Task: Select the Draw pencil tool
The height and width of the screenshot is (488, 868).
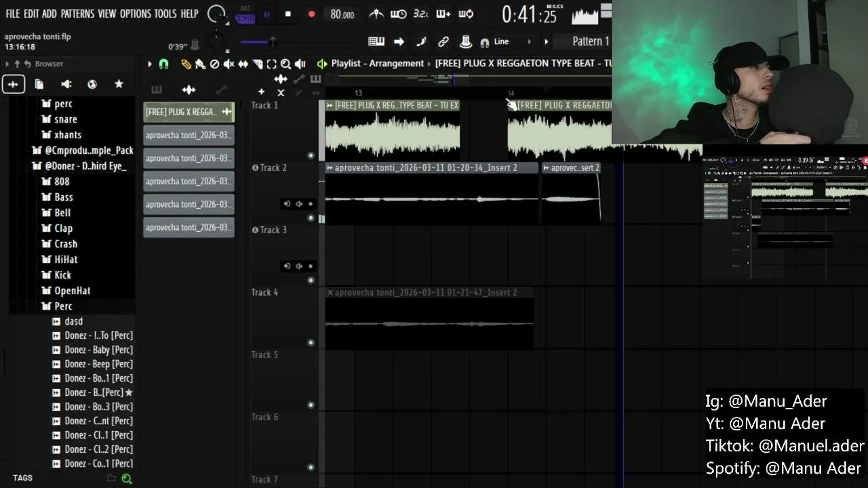Action: 186,64
